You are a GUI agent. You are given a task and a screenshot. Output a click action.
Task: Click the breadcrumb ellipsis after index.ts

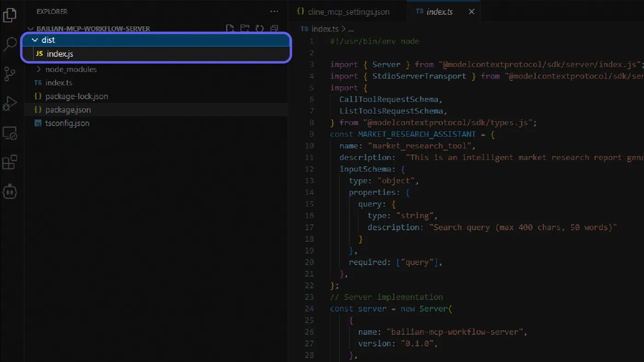pyautogui.click(x=351, y=29)
